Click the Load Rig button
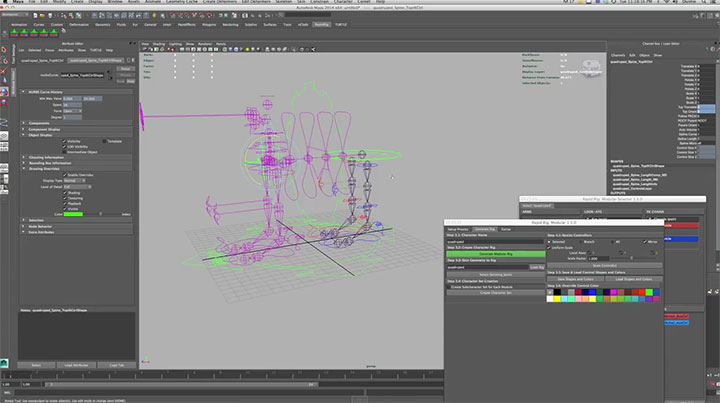The height and width of the screenshot is (403, 720). pyautogui.click(x=536, y=267)
